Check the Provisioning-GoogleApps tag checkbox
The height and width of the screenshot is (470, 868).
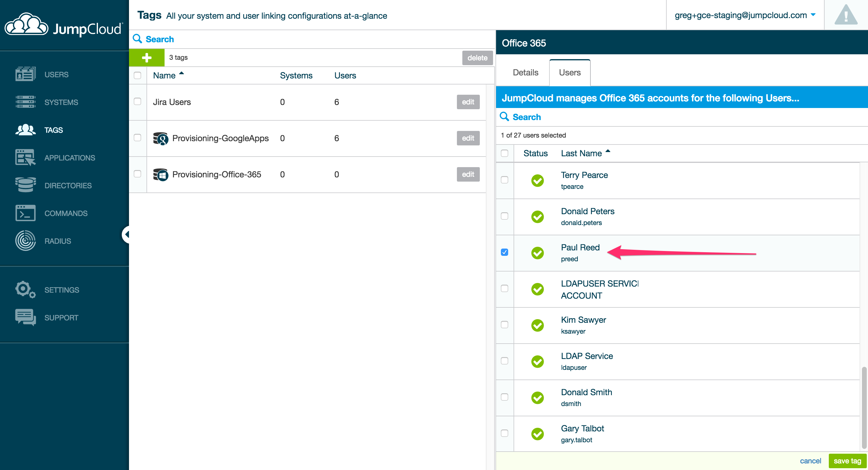(137, 137)
